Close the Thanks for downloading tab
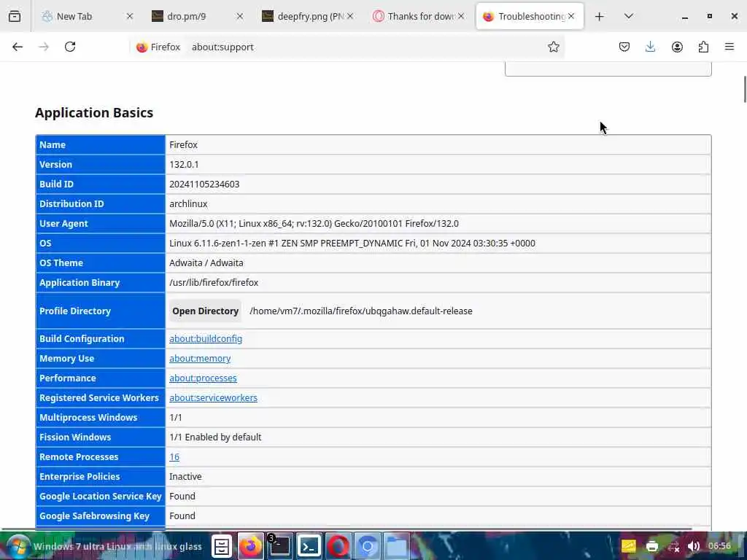 pos(461,16)
